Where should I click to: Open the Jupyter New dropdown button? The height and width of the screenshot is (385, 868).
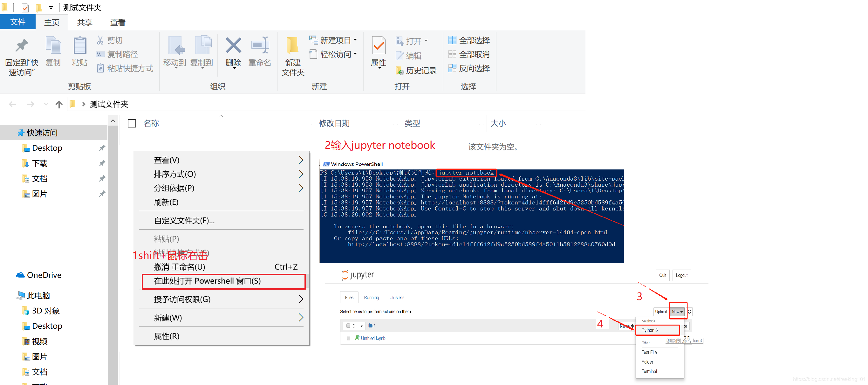pos(677,312)
